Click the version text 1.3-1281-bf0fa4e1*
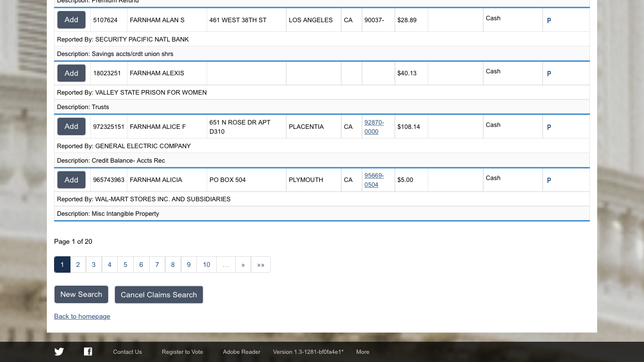The height and width of the screenshot is (362, 644). [x=319, y=352]
